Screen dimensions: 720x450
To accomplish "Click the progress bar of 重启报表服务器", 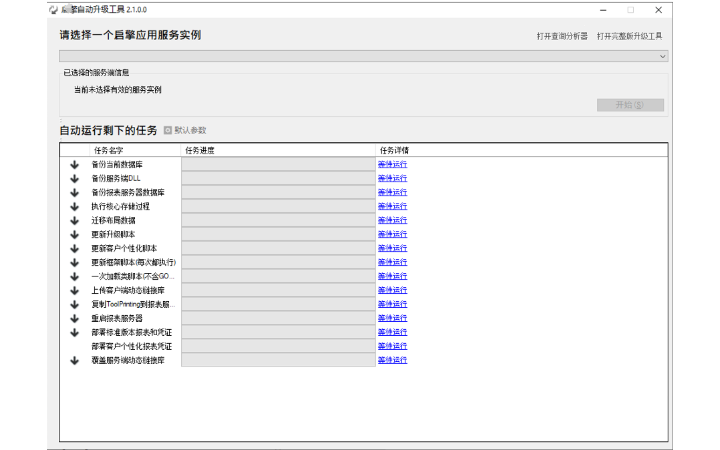I will point(278,318).
